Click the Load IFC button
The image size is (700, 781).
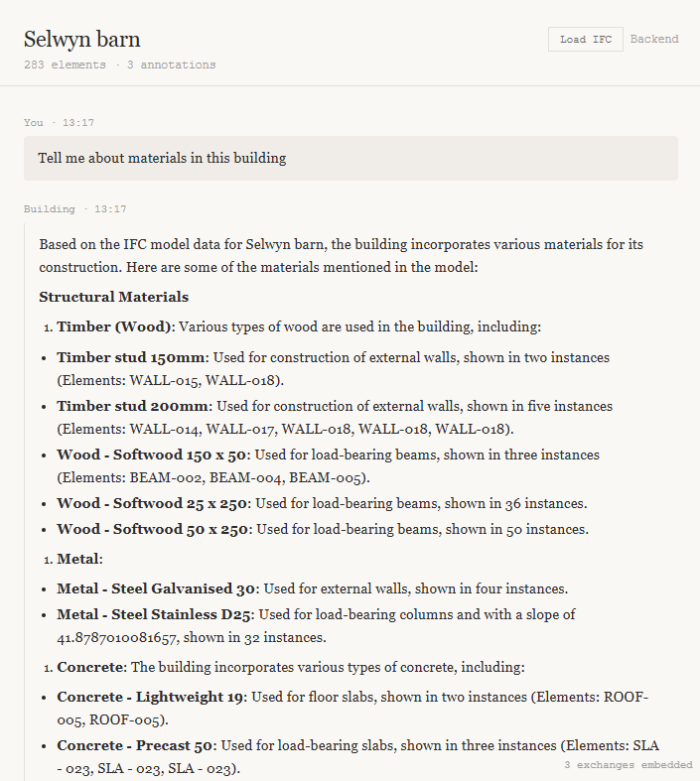tap(586, 40)
